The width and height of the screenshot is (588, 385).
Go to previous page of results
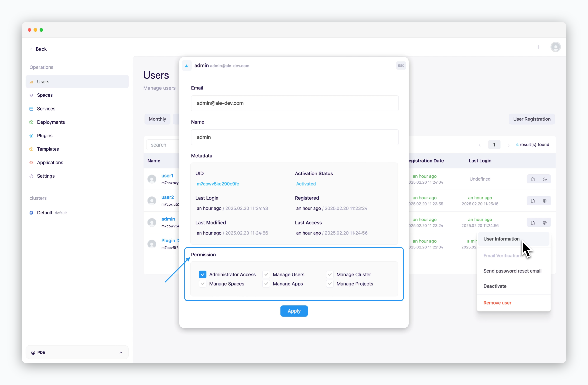pos(480,145)
